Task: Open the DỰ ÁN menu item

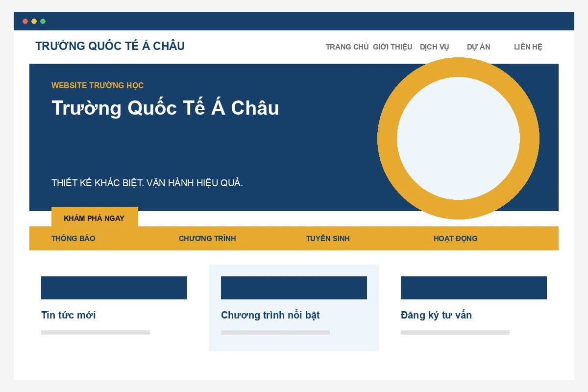Action: click(x=478, y=47)
